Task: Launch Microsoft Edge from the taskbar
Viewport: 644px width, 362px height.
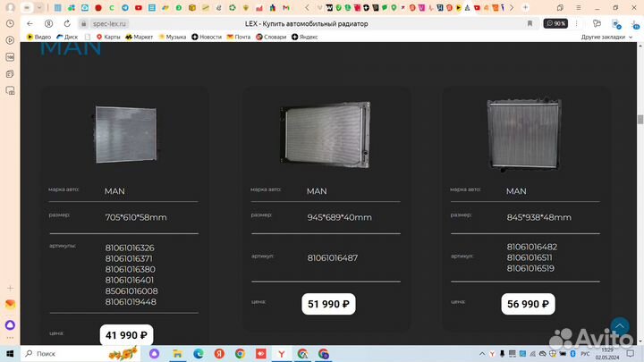Action: coord(199,353)
